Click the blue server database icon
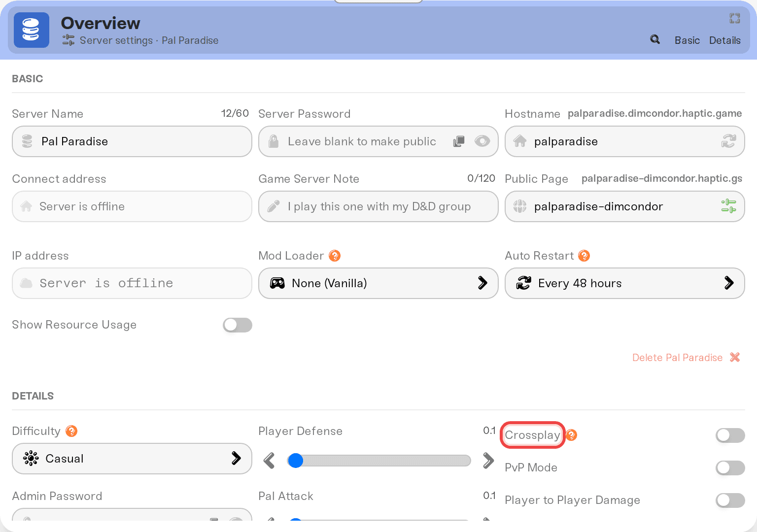The image size is (757, 532). pyautogui.click(x=31, y=30)
